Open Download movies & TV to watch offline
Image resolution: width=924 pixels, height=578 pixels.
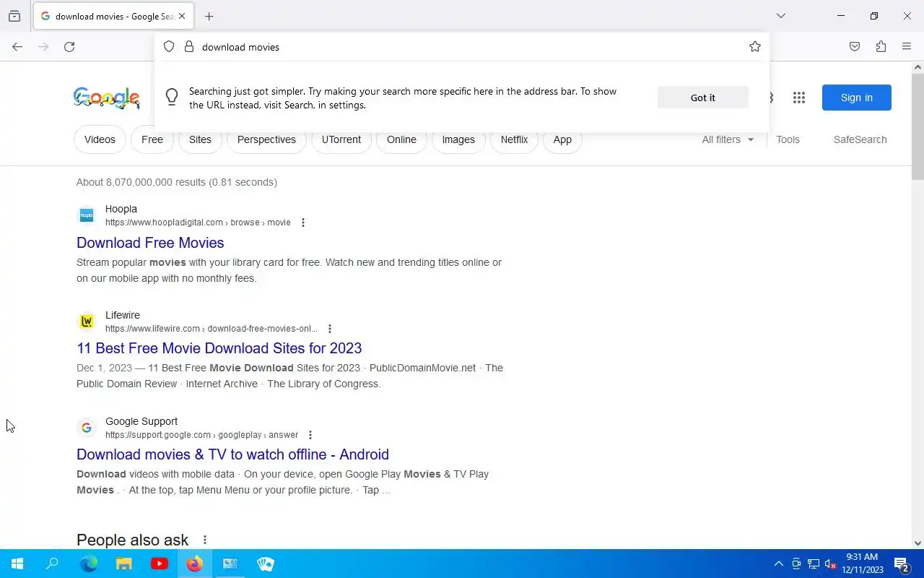(x=232, y=454)
